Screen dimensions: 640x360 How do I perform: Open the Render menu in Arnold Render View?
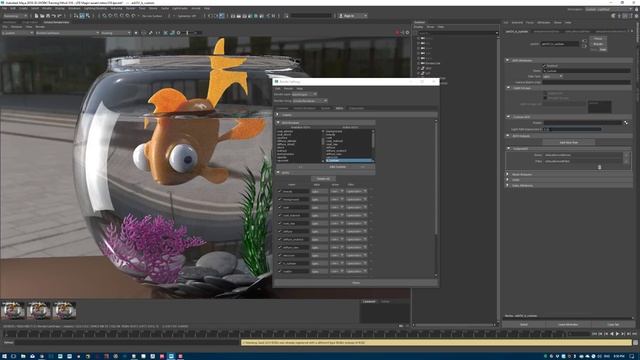tap(40, 27)
